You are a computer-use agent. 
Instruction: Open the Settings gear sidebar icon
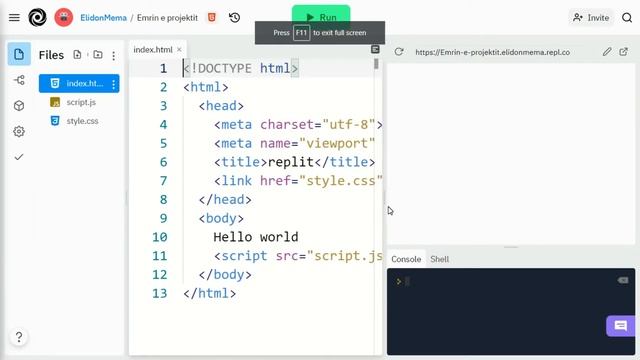click(19, 131)
